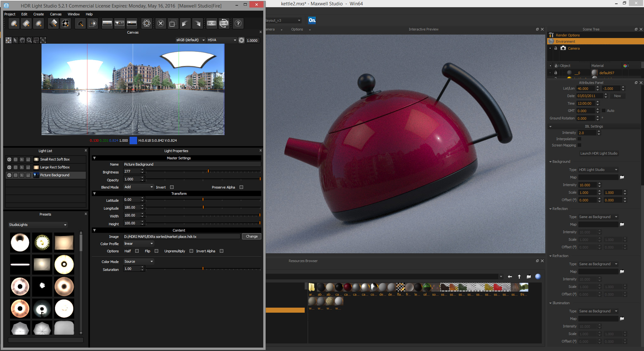
Task: Collapse the Master Settings section
Action: click(x=94, y=158)
